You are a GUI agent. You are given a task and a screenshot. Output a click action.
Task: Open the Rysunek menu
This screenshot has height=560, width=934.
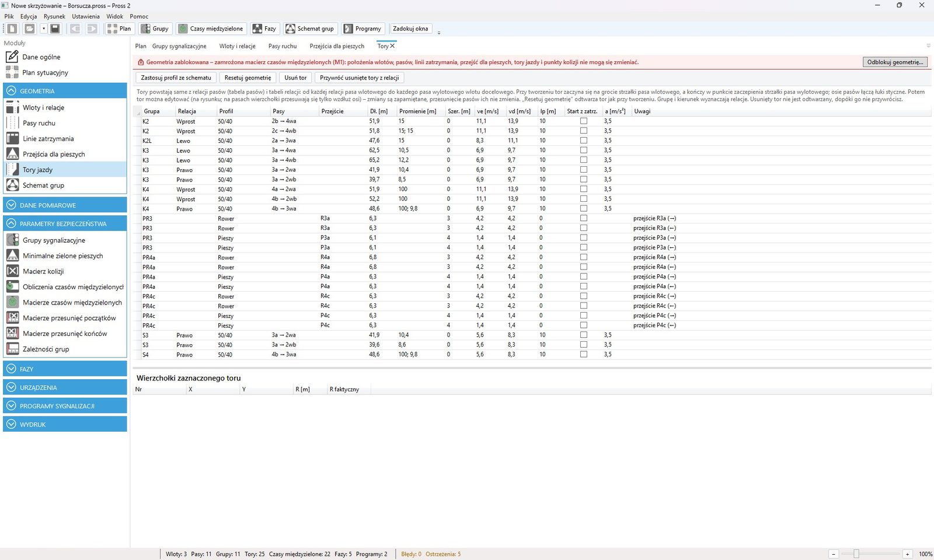coord(54,16)
